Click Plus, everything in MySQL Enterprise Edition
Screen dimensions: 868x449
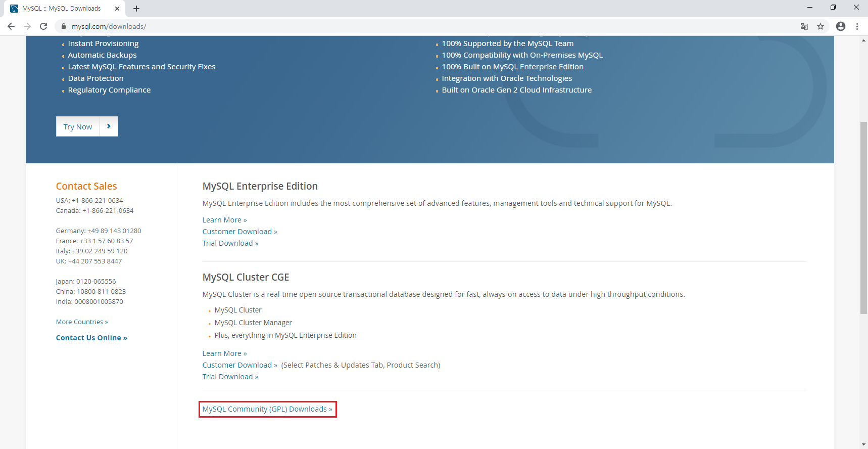(x=285, y=335)
